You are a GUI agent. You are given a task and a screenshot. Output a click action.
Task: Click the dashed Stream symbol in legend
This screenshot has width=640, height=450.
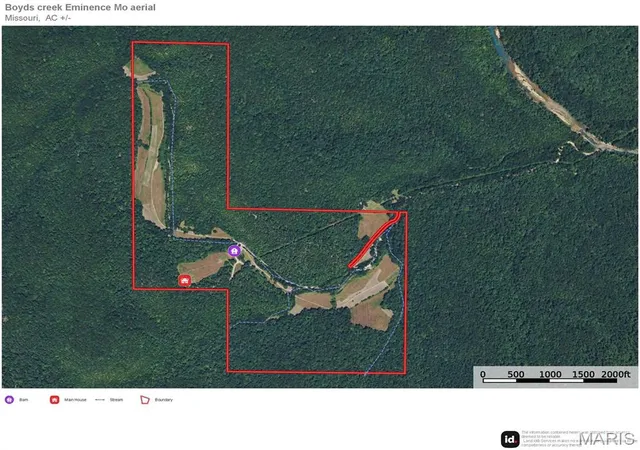[100, 400]
